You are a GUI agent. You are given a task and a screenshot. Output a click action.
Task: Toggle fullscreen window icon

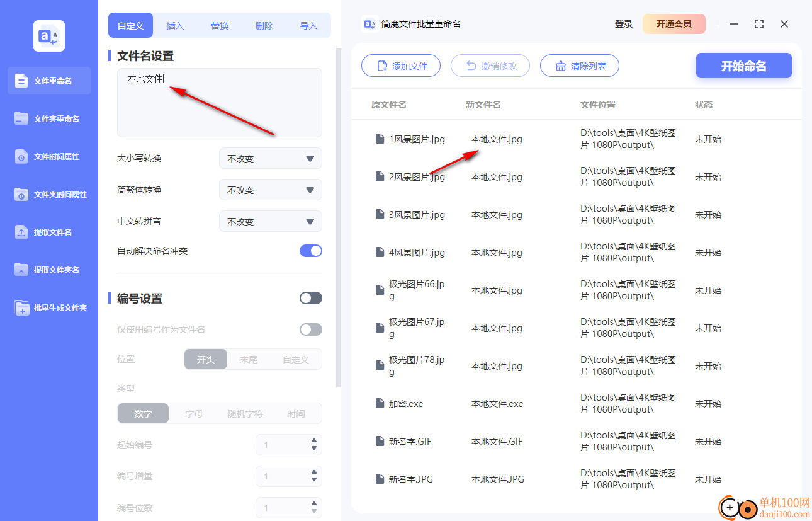pos(759,24)
